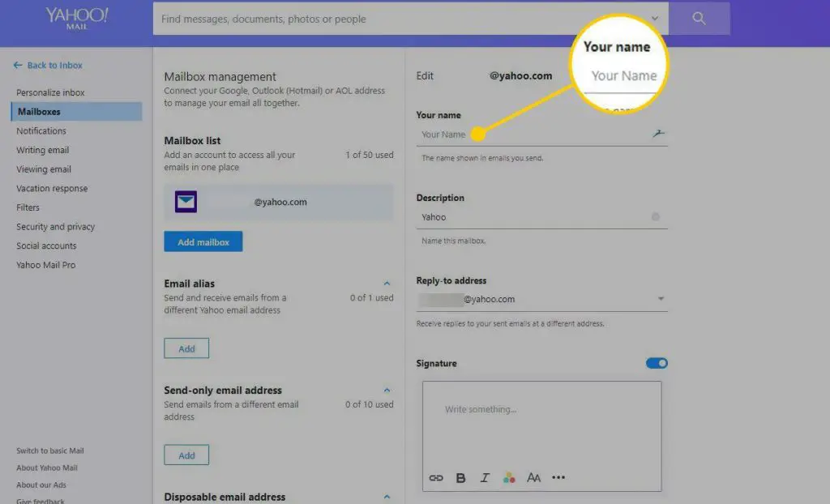Click the mailbox envelope icon in the mailbox list
830x504 pixels.
(x=186, y=202)
